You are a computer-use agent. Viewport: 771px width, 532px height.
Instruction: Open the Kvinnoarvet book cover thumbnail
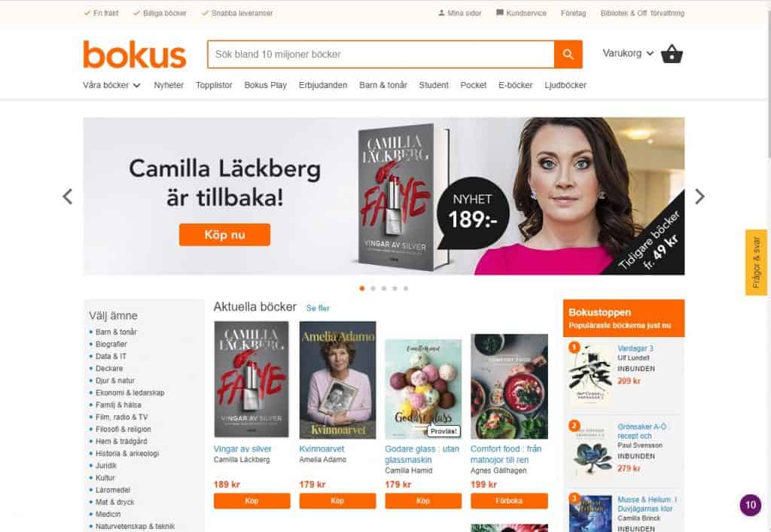pyautogui.click(x=338, y=380)
